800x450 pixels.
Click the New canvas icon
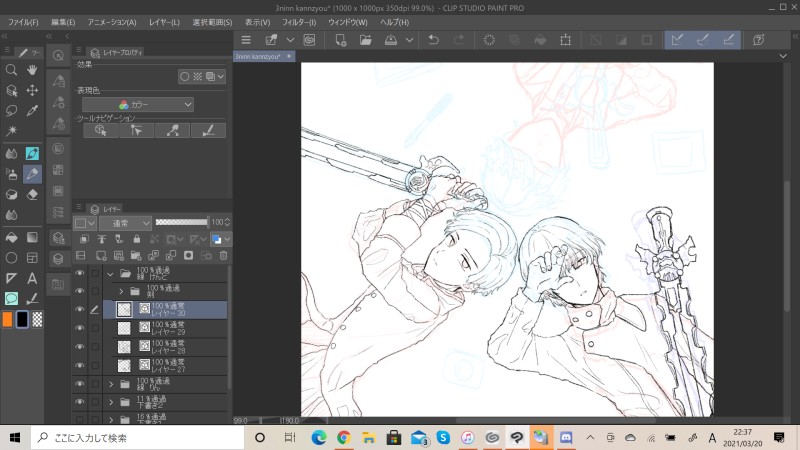[341, 40]
